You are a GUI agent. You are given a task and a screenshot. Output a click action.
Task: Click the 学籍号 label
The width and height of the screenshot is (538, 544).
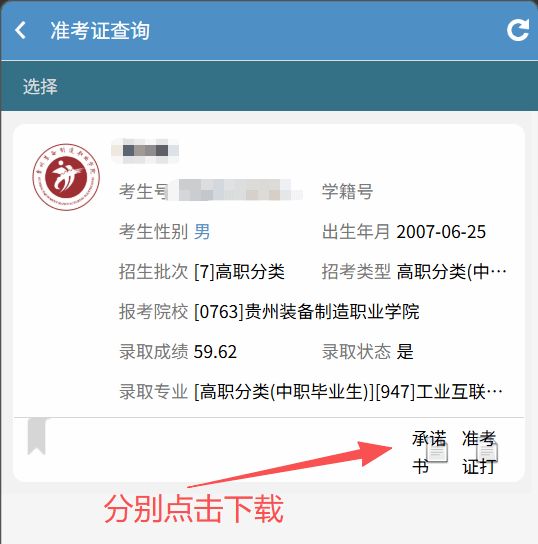click(x=347, y=191)
